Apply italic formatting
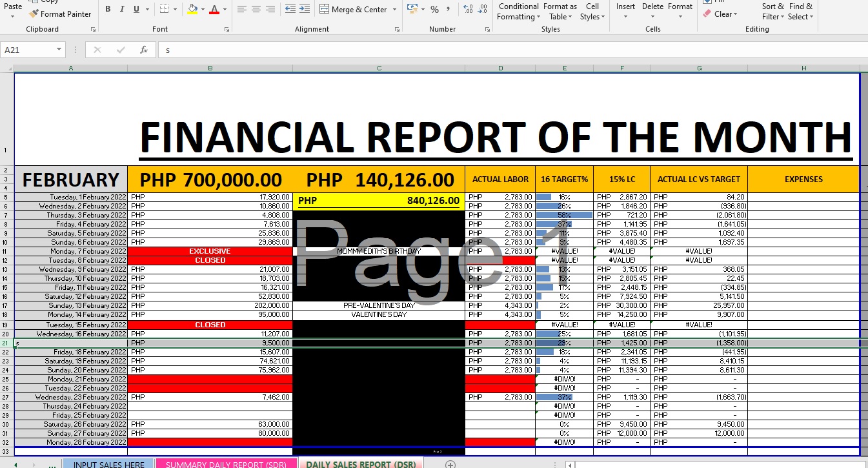The image size is (868, 468). click(122, 9)
